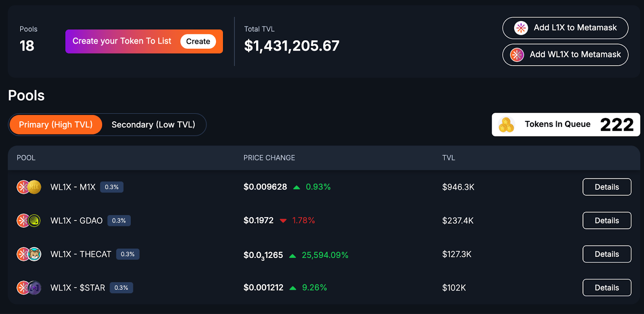Open Details for the WL1X - $STAR pool
644x314 pixels.
(607, 287)
